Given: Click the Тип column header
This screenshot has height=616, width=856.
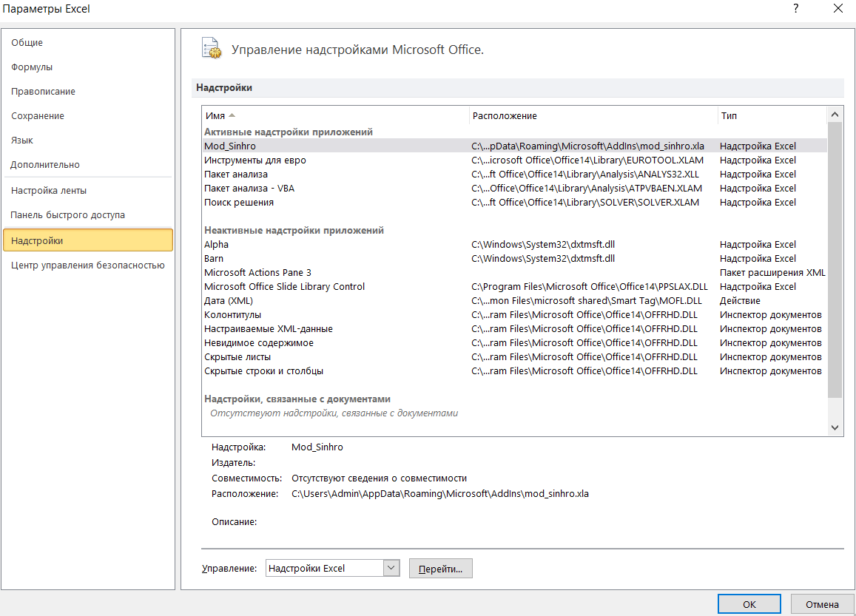Looking at the screenshot, I should coord(772,115).
